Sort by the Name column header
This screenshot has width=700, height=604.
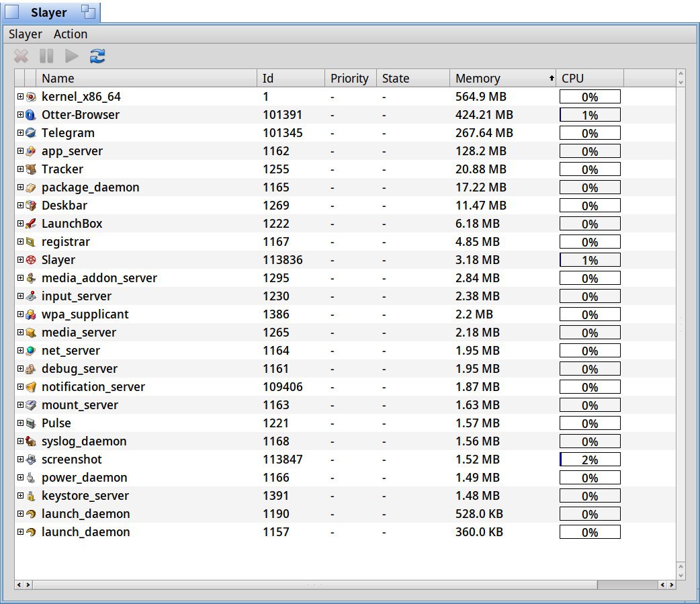click(146, 79)
